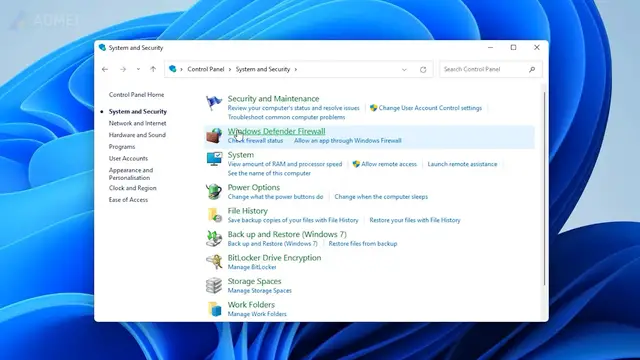Click the System monitor icon
This screenshot has width=640, height=360.
coord(214,159)
